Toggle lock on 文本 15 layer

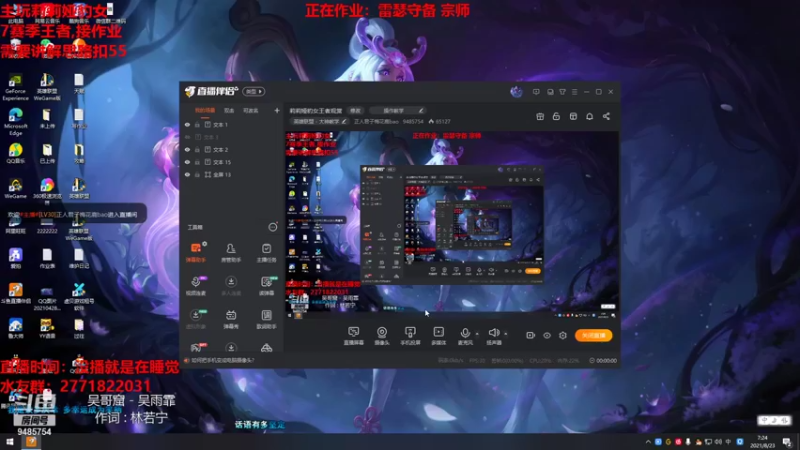[197, 162]
